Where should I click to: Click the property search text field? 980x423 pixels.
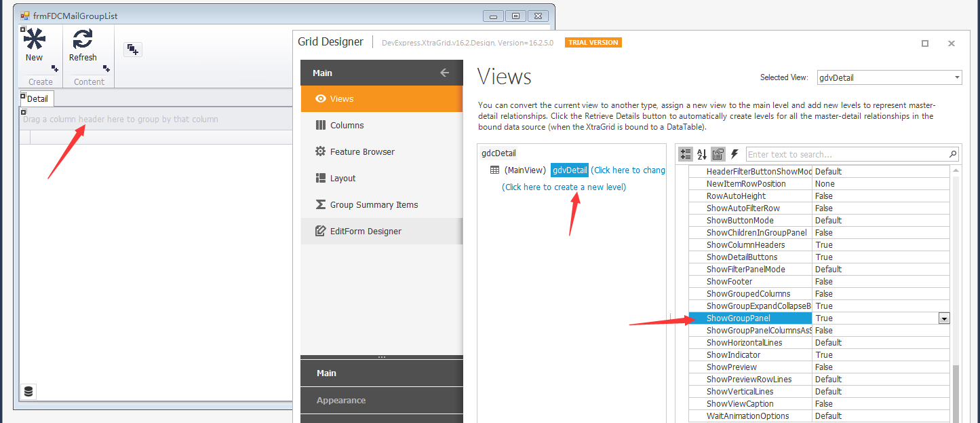846,154
